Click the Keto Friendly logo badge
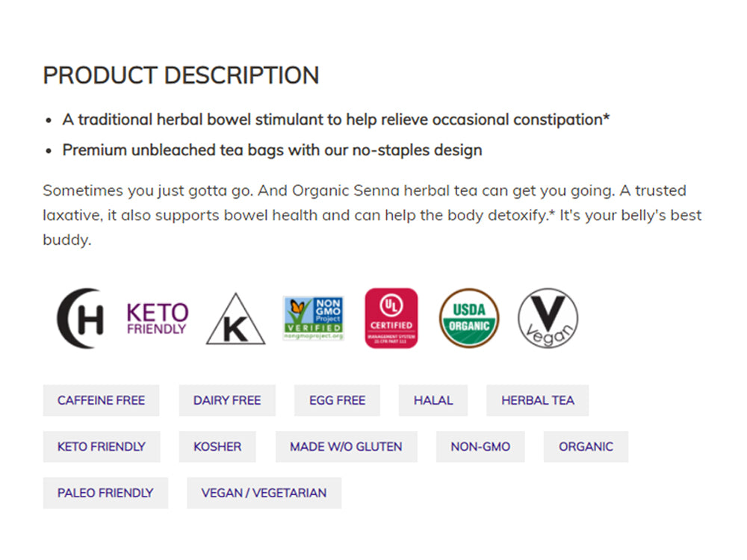 click(x=157, y=318)
